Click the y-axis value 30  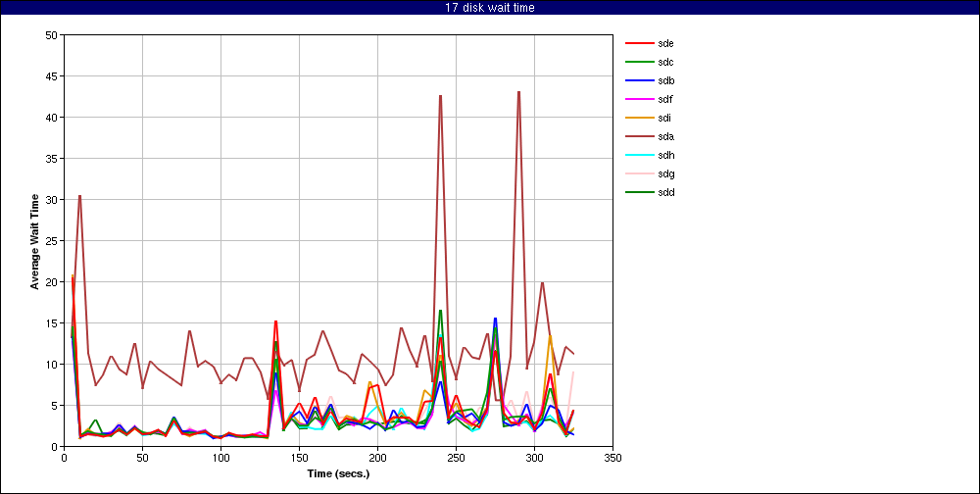52,200
